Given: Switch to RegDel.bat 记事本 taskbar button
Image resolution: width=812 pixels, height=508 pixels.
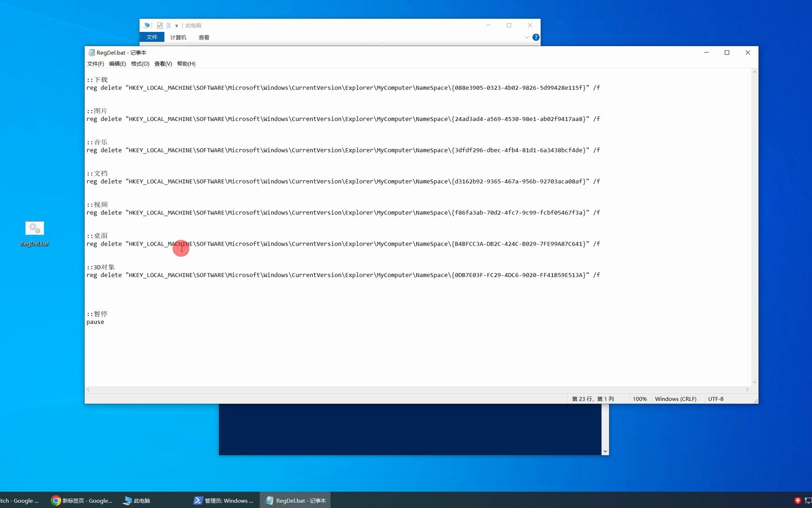Looking at the screenshot, I should point(296,500).
